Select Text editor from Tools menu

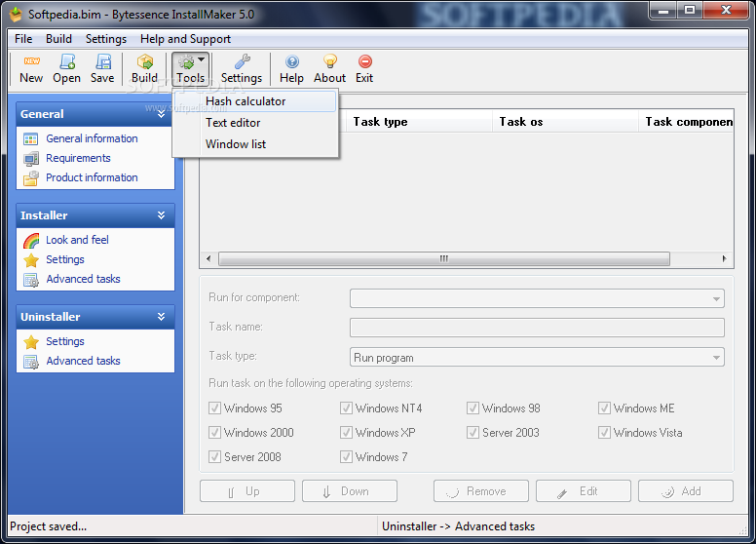(255, 123)
